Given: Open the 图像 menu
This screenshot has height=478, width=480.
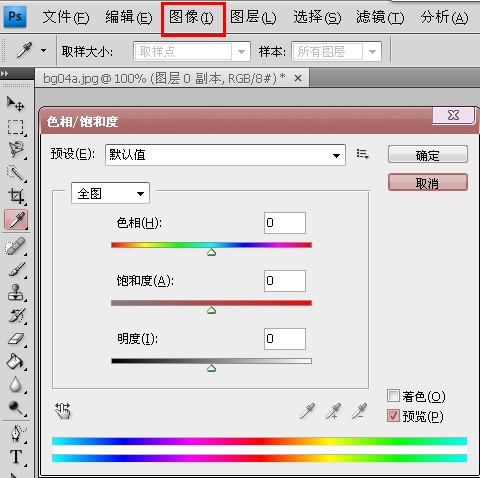Looking at the screenshot, I should pos(191,17).
